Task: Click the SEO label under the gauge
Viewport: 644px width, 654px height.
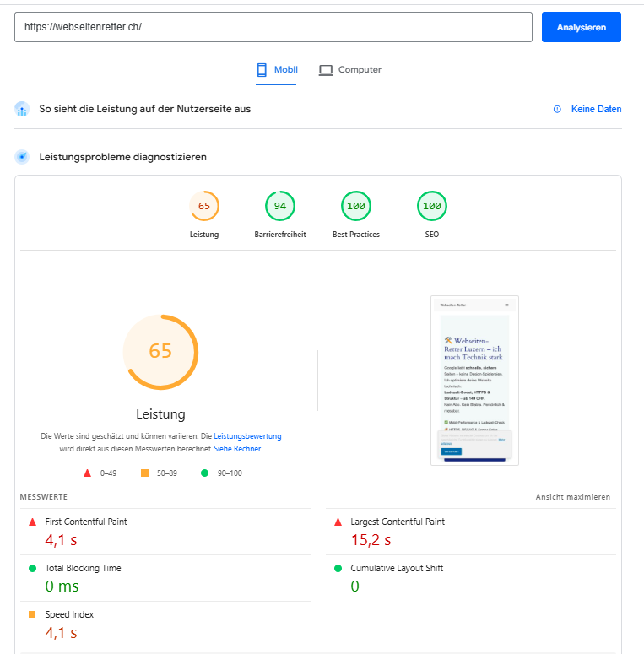Action: [431, 235]
